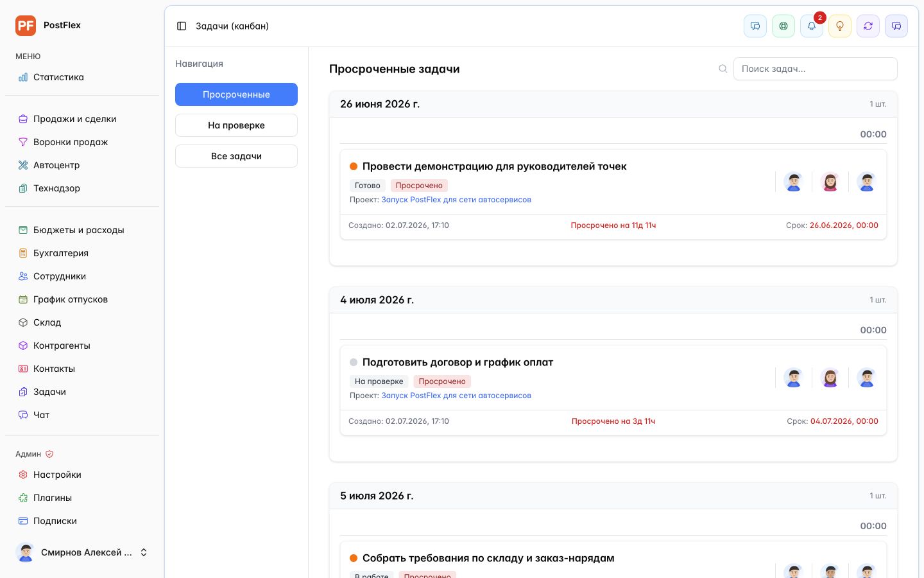Click the Статистика bar chart icon

[23, 77]
